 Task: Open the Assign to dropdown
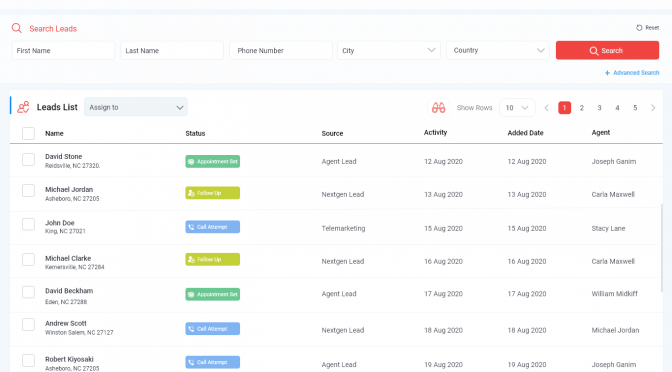(x=136, y=107)
